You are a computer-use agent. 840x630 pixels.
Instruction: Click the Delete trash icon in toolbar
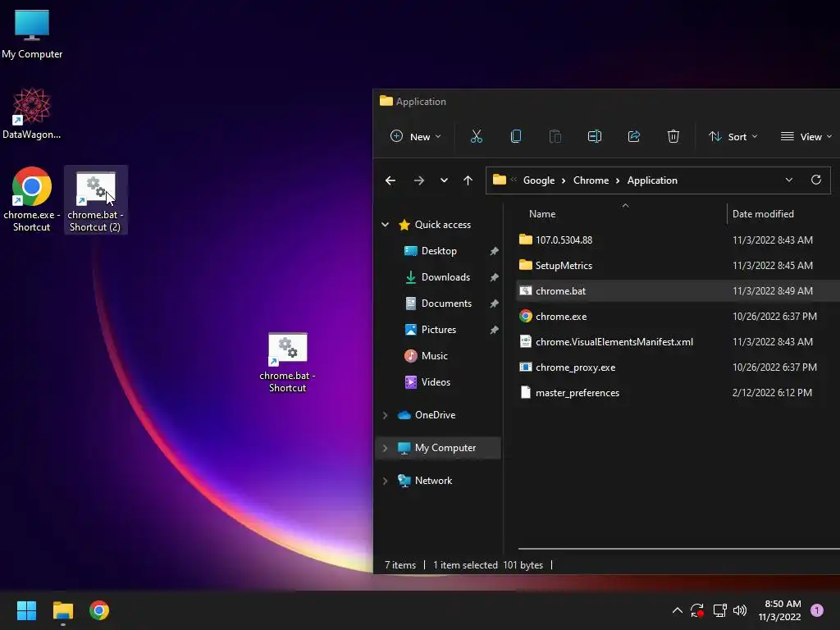coord(673,137)
